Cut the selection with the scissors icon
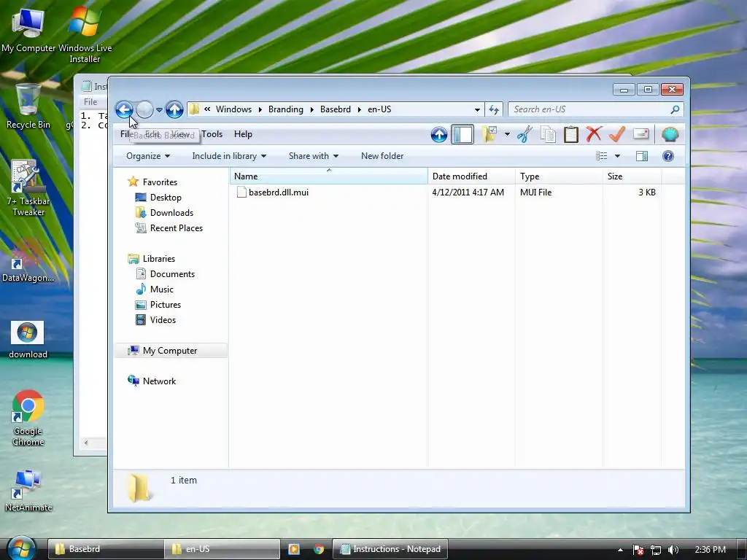Image resolution: width=747 pixels, height=560 pixels. tap(525, 134)
